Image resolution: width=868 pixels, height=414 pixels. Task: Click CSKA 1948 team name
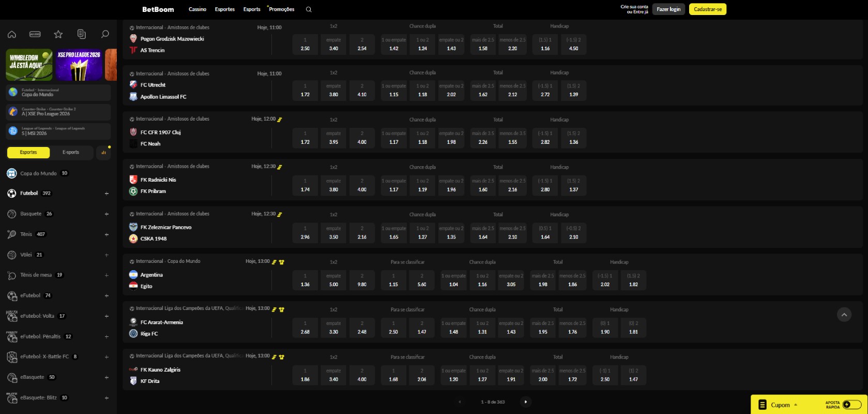(x=154, y=239)
